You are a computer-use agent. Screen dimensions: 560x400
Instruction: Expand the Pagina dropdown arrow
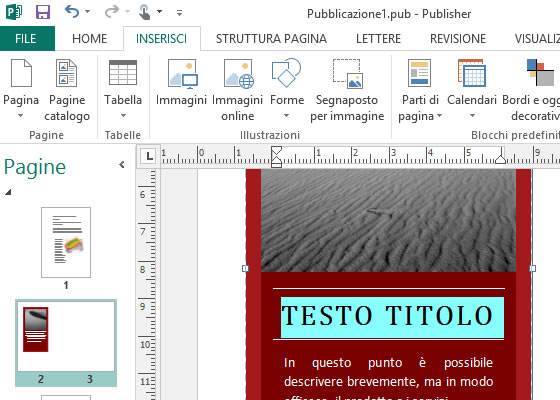click(x=21, y=115)
